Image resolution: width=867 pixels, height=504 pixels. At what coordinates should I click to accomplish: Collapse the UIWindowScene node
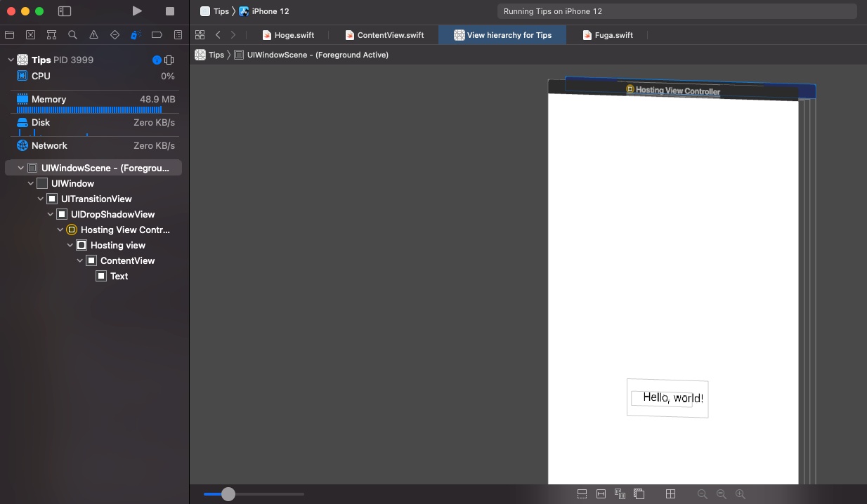point(20,168)
